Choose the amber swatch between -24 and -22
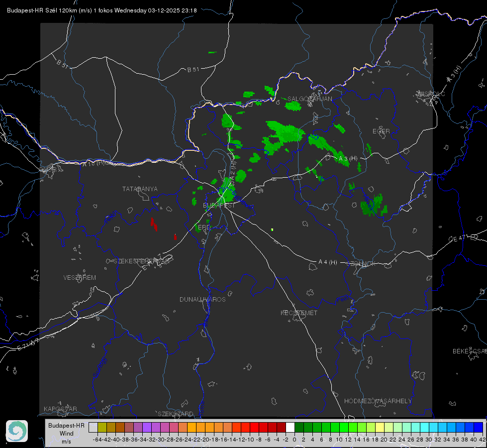Image resolution: width=487 pixels, height=448 pixels. (x=192, y=427)
